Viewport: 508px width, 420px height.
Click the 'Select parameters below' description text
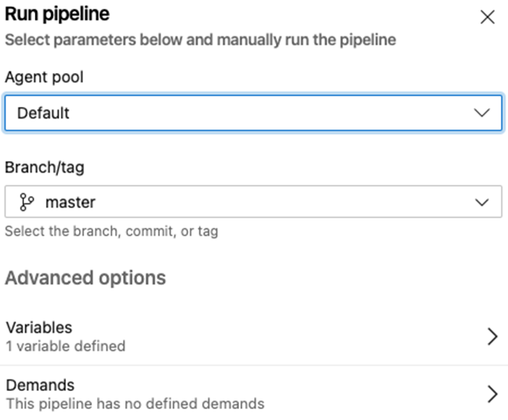pyautogui.click(x=200, y=40)
